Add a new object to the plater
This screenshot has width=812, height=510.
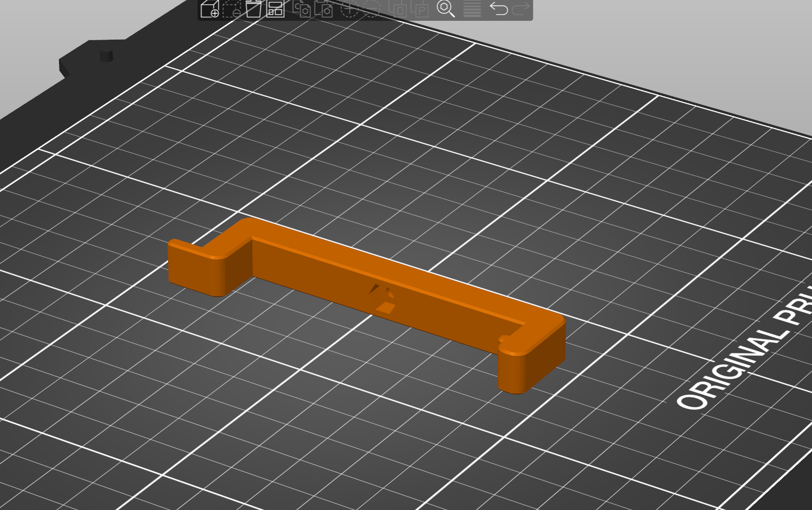(x=210, y=8)
